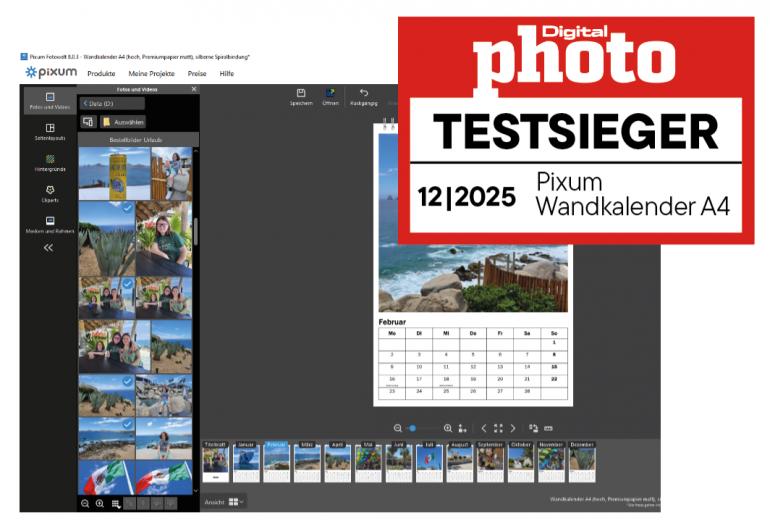Image resolution: width=770 pixels, height=528 pixels.
Task: Select the bottom-left Mexican flag photo
Action: click(x=106, y=477)
